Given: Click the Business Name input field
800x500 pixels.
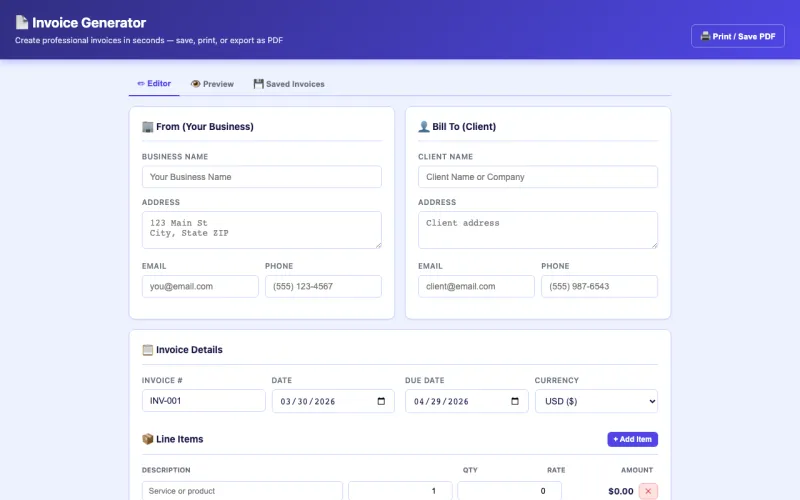Looking at the screenshot, I should [262, 177].
